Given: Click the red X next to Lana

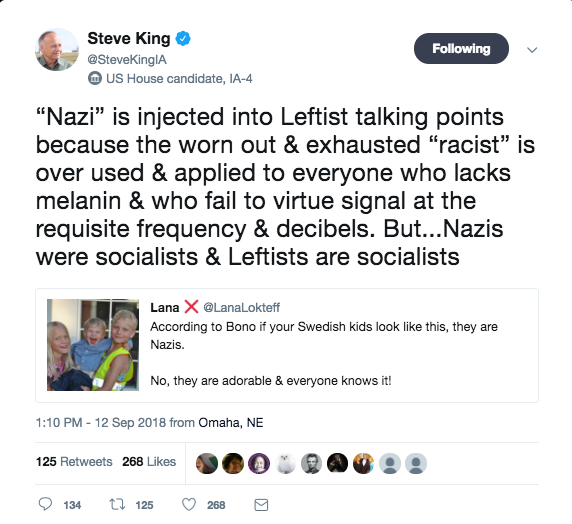Looking at the screenshot, I should coord(192,307).
